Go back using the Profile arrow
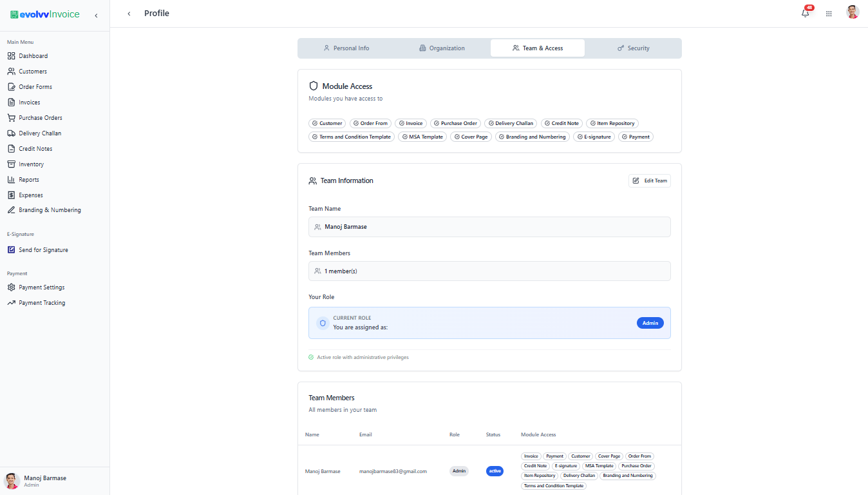The height and width of the screenshot is (495, 868). [129, 14]
